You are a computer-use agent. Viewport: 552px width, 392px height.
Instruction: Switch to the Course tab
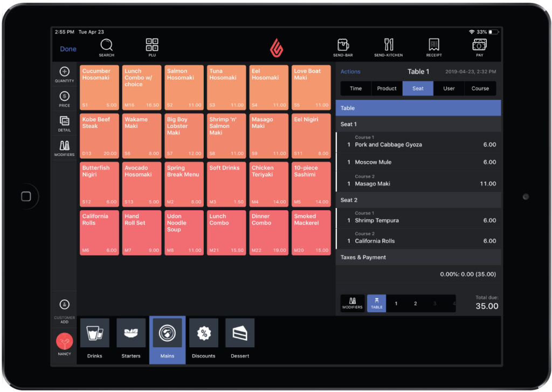[480, 89]
